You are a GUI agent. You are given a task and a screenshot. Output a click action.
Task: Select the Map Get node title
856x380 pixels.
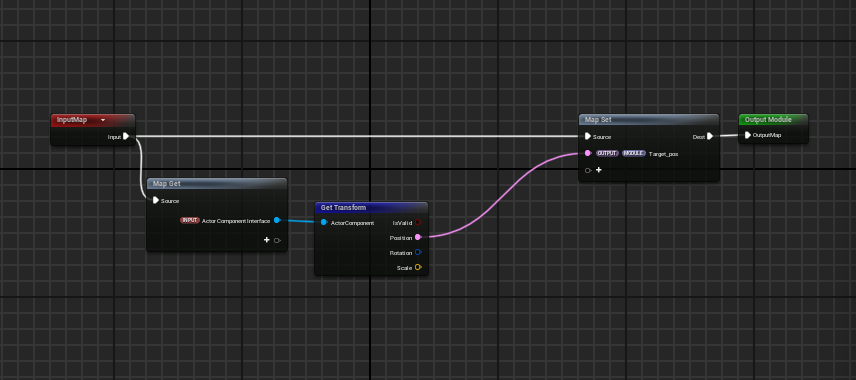point(167,183)
